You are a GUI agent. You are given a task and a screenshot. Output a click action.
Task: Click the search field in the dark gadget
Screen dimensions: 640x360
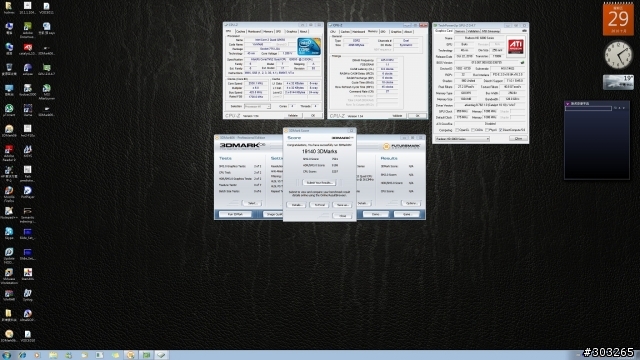588,109
